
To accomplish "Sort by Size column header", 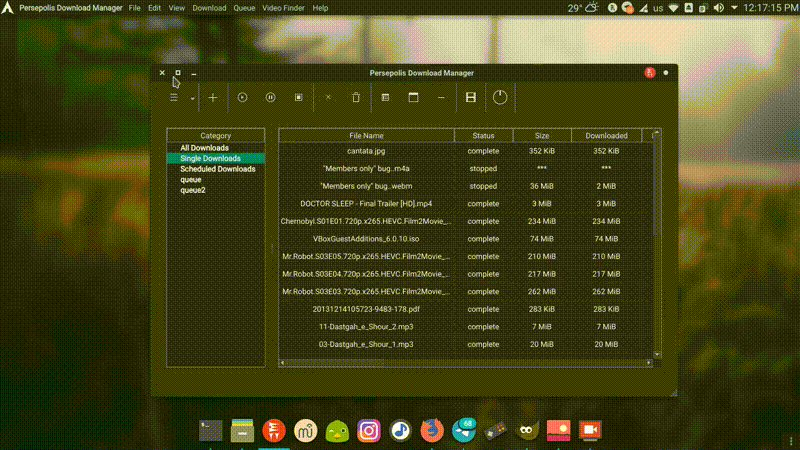I will 542,136.
